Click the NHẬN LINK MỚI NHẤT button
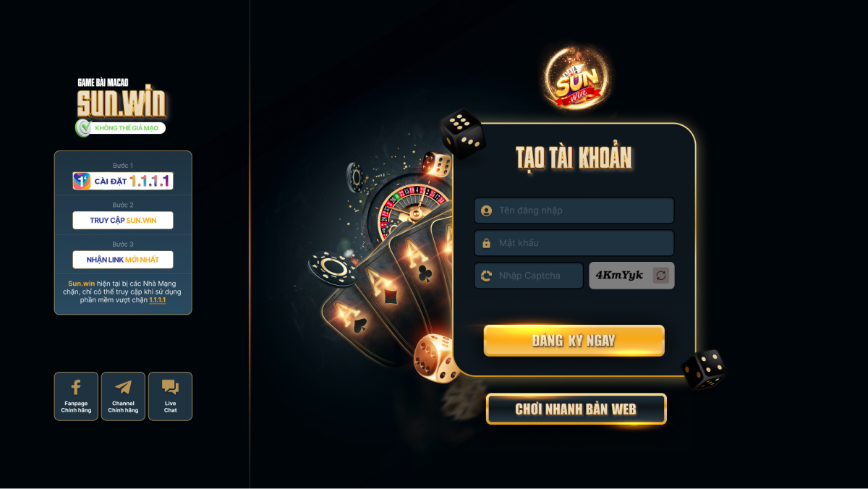The image size is (868, 489). click(x=123, y=259)
